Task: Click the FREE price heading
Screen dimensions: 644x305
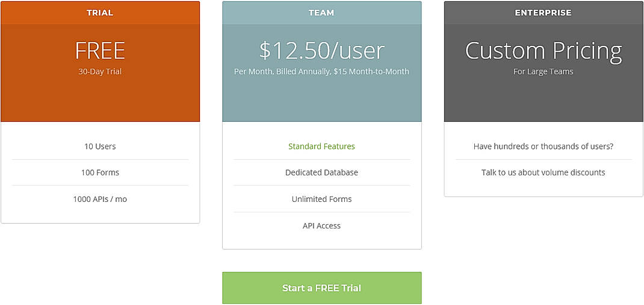Action: (x=100, y=51)
